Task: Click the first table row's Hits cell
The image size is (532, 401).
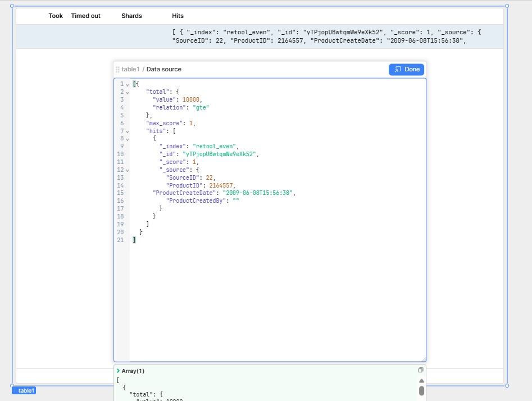Action: coord(326,36)
